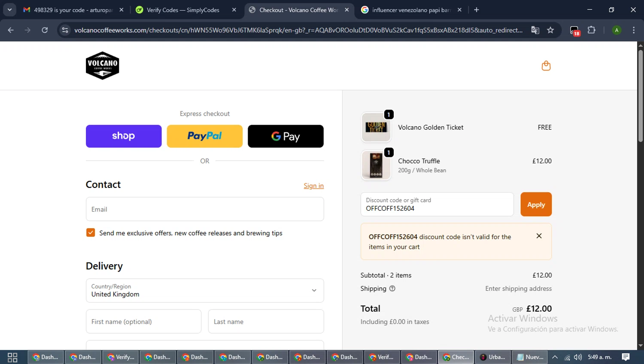Screen dimensions: 644x364
Task: Click the browser forward arrow
Action: [27, 30]
